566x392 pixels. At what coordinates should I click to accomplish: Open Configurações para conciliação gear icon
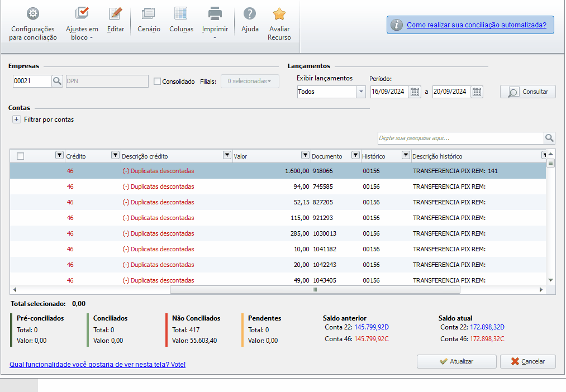click(33, 14)
